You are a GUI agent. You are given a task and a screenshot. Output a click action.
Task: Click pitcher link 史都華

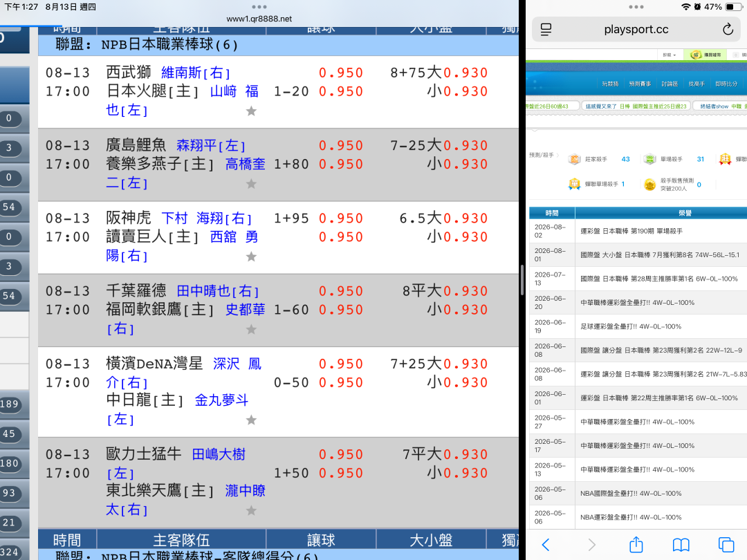[x=245, y=310]
